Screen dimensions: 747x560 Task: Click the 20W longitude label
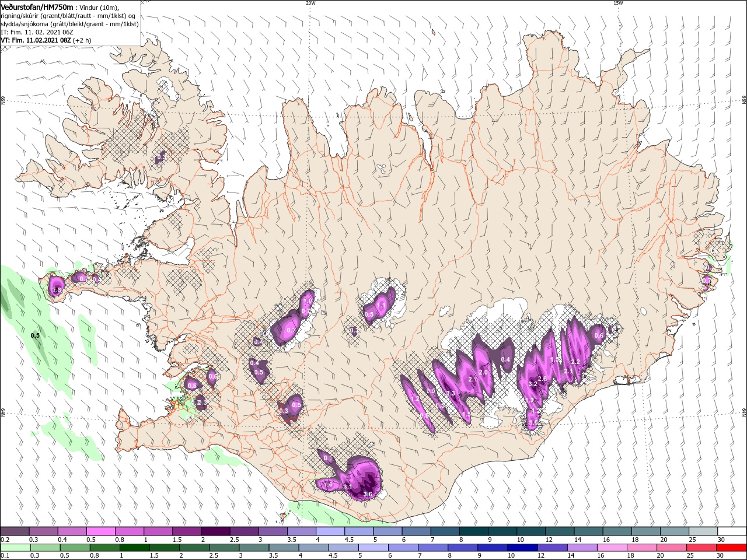pyautogui.click(x=310, y=3)
